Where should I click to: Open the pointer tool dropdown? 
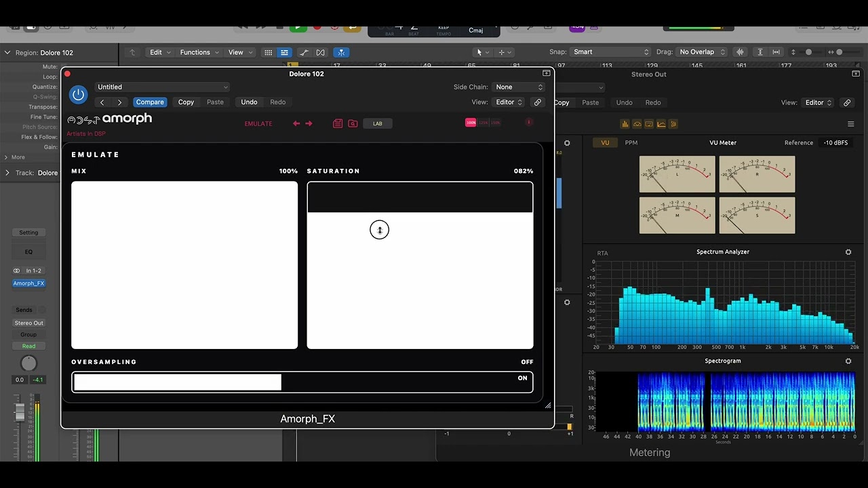point(483,52)
